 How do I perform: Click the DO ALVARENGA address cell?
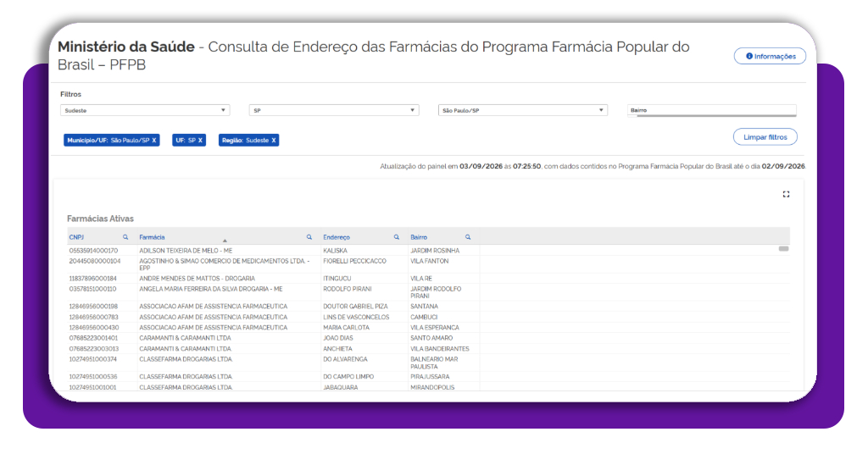(x=346, y=359)
